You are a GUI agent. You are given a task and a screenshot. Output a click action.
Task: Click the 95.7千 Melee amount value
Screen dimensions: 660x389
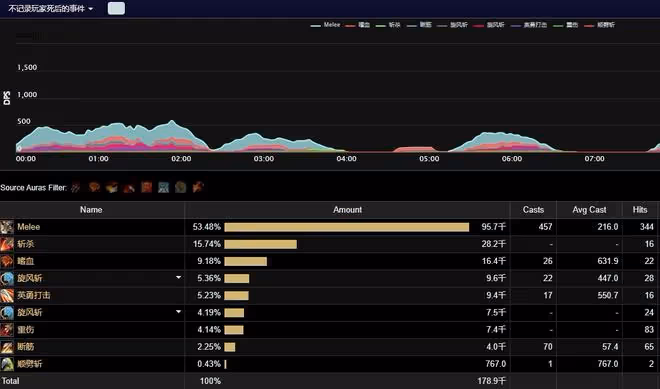coord(493,227)
